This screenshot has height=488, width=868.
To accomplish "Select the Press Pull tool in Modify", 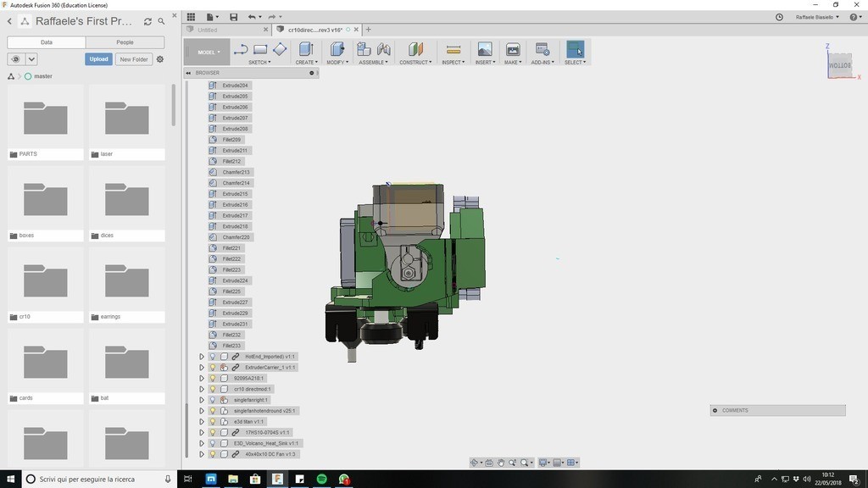I will (x=337, y=49).
